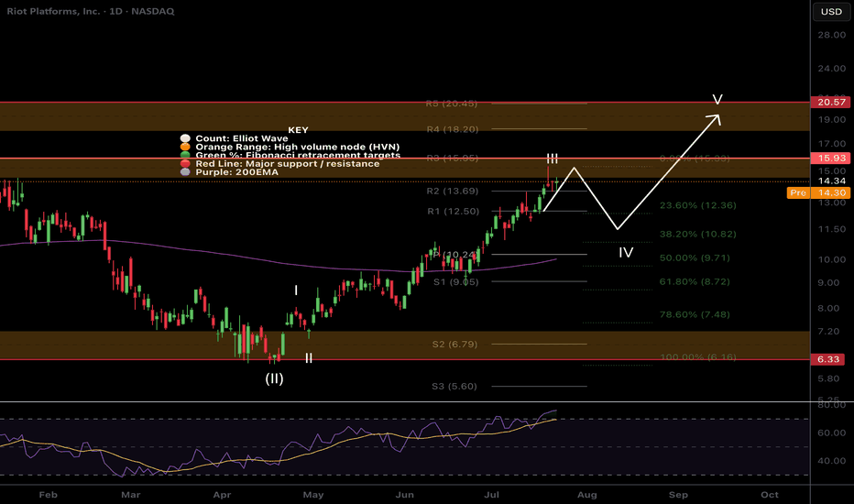The width and height of the screenshot is (854, 504).
Task: Click the Elliott wave IV label
Action: click(626, 252)
